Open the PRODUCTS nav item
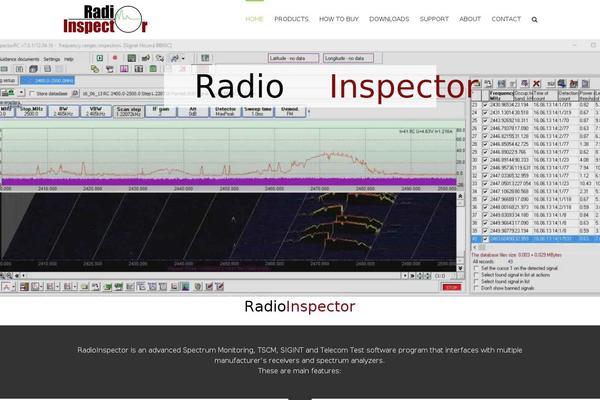The image size is (600, 400). pyautogui.click(x=291, y=19)
